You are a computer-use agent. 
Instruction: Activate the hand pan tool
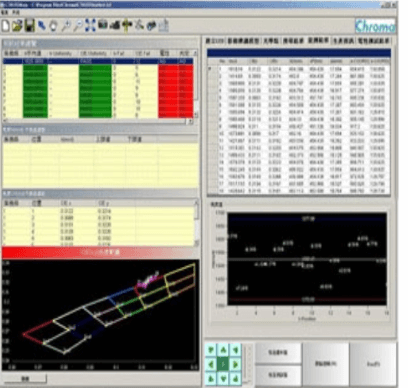click(53, 26)
